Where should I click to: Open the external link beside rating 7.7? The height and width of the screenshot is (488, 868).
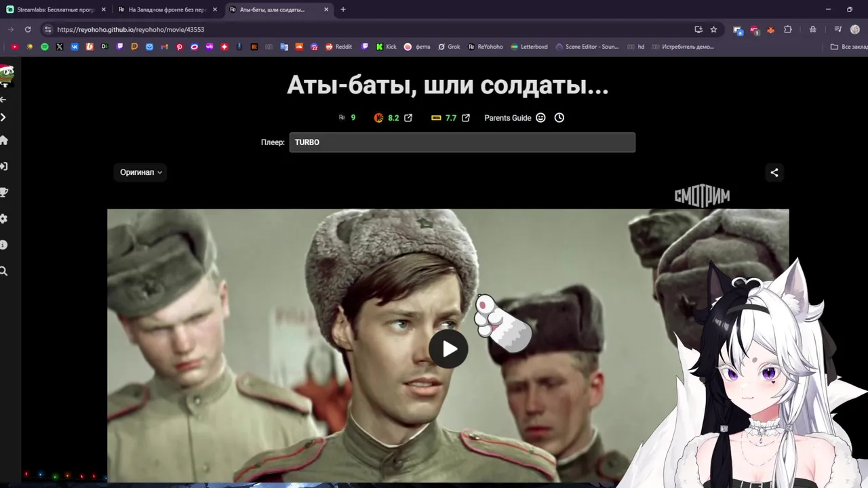tap(466, 118)
